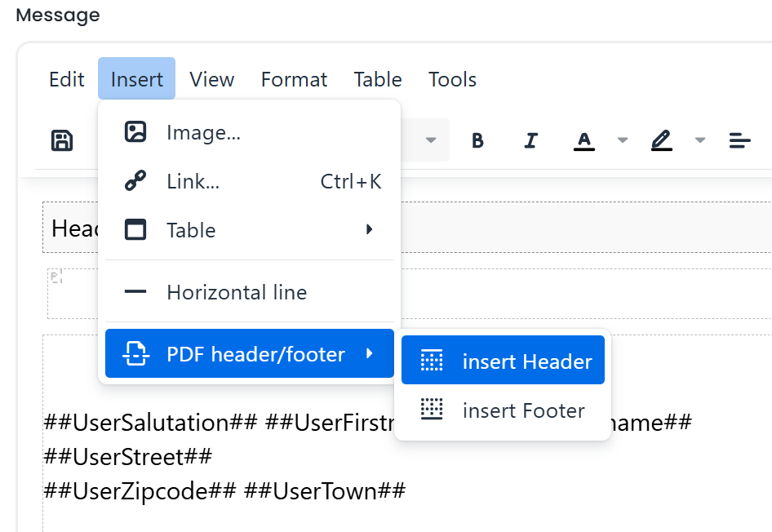
Task: Toggle bold formatting
Action: (x=477, y=140)
